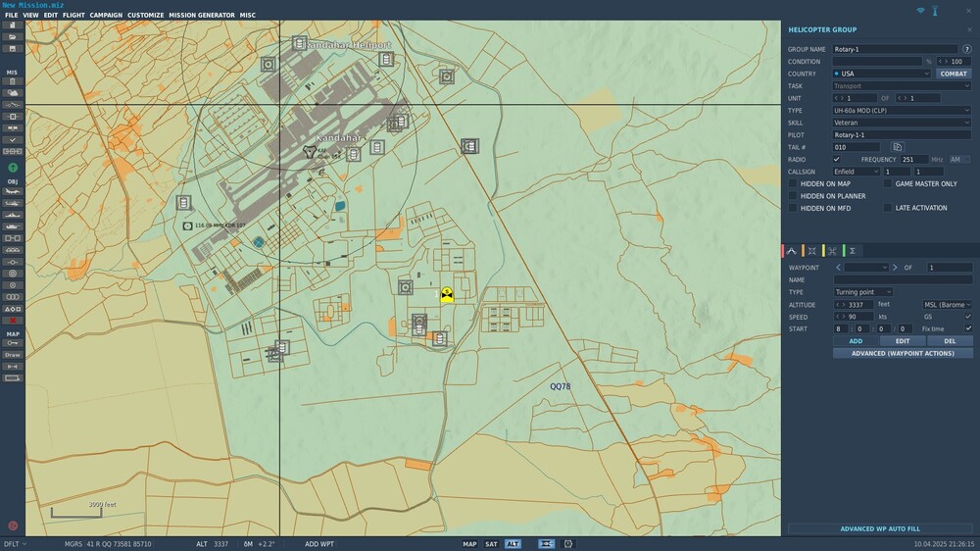Image resolution: width=980 pixels, height=551 pixels.
Task: Click the antenna tower icon at top right
Action: point(935,11)
